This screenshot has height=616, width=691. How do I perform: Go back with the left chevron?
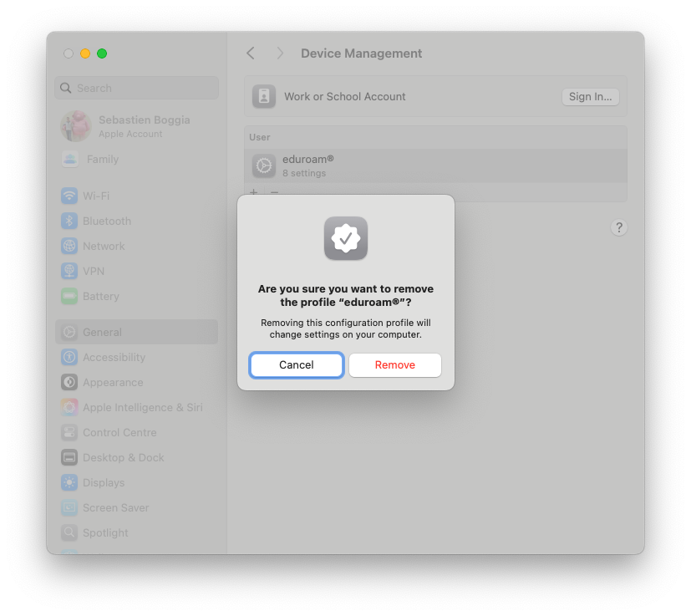[251, 53]
